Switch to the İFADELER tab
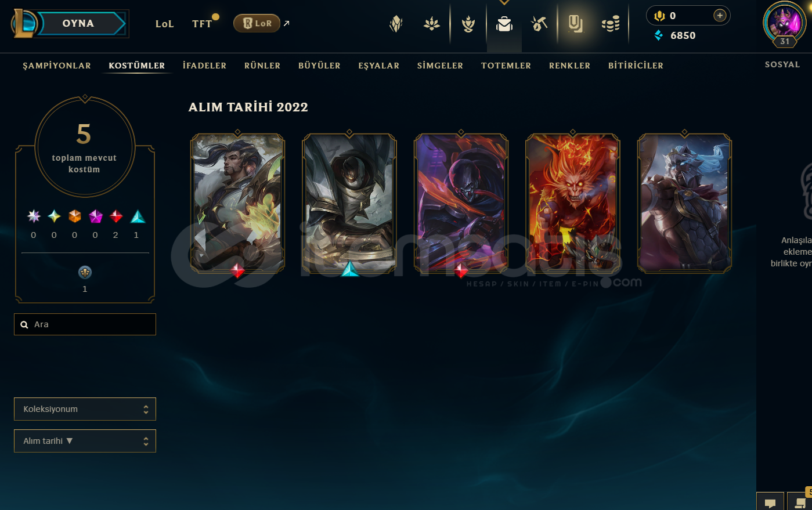The height and width of the screenshot is (510, 812). [204, 66]
